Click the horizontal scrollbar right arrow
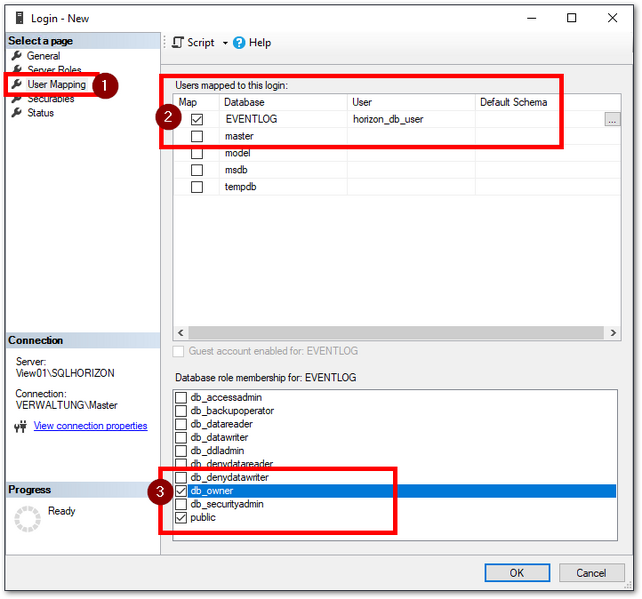Image resolution: width=642 pixels, height=599 pixels. 612,333
